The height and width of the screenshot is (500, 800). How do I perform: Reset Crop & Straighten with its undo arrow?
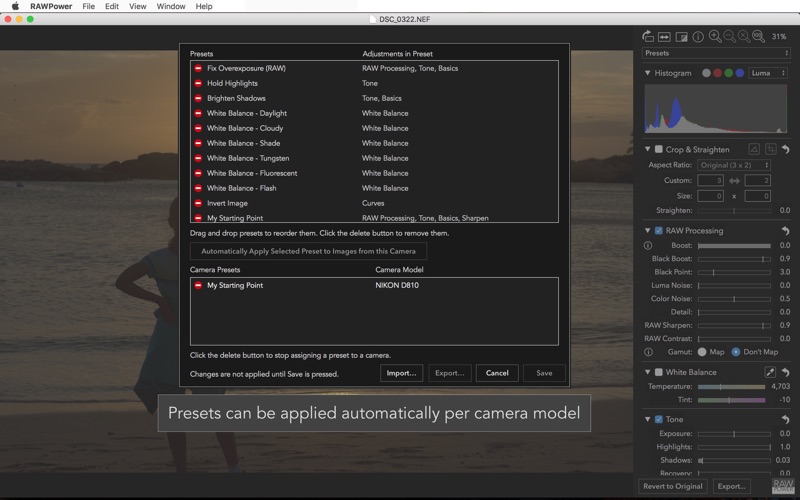point(786,149)
